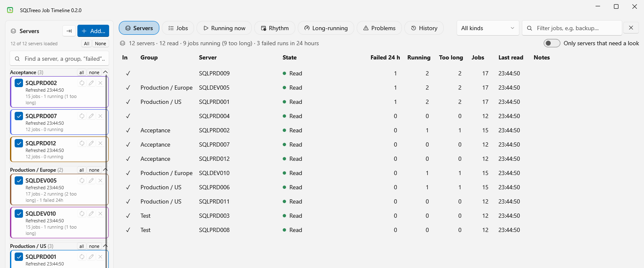644x268 pixels.
Task: Select none in Production / Europe group
Action: 94,170
